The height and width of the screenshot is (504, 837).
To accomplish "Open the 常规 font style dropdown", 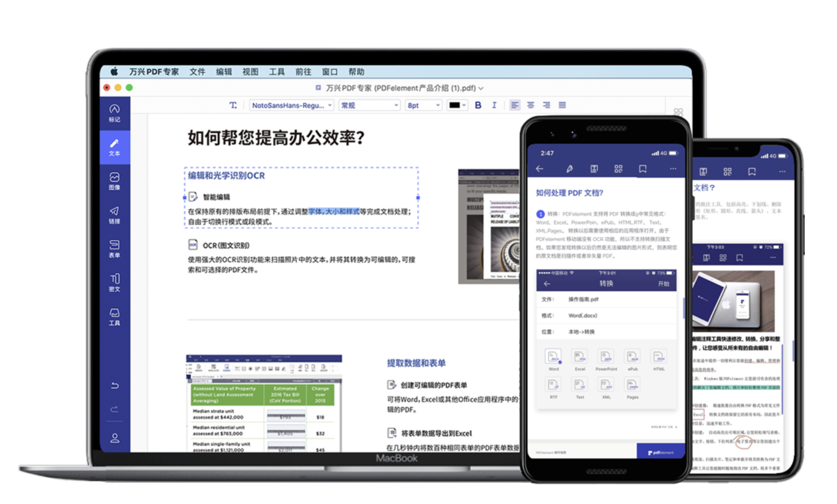I will (369, 105).
